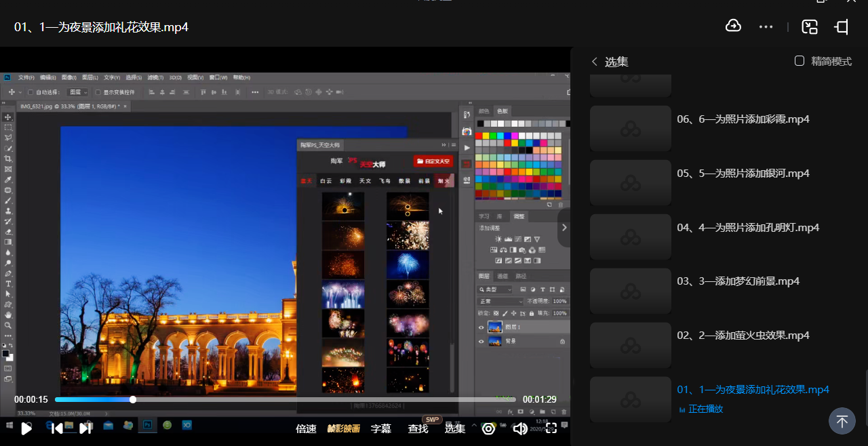Mute the player volume speaker icon

[520, 428]
